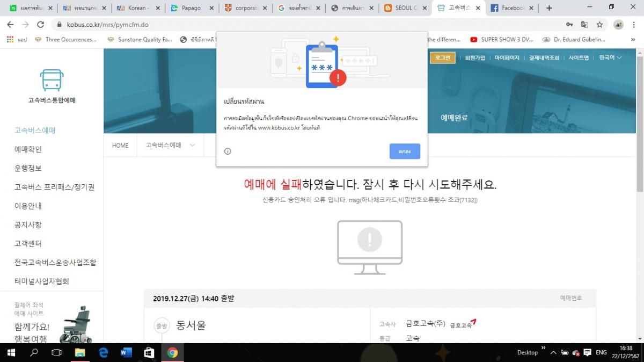The height and width of the screenshot is (362, 644).
Task: Reload the kobus.co.kr page
Action: (x=40, y=25)
